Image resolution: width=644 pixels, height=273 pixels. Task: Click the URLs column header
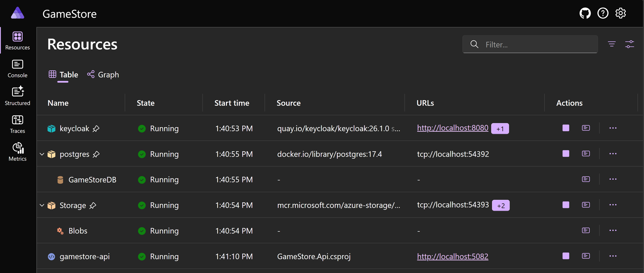425,103
